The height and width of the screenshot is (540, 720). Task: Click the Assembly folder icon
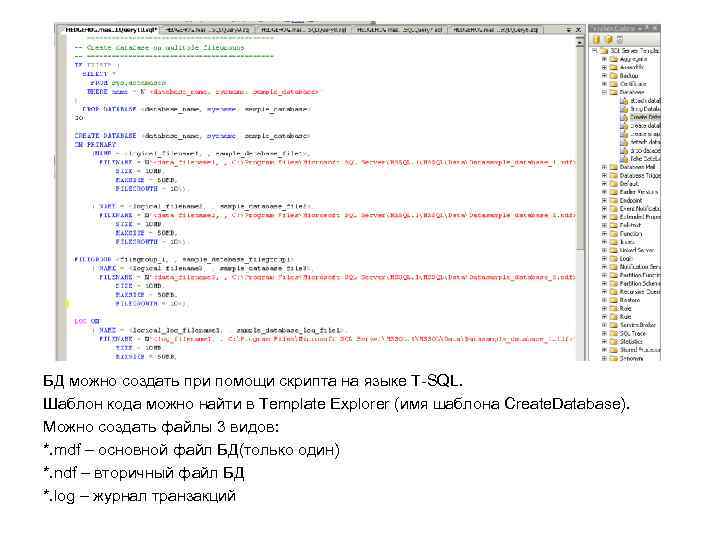[x=613, y=68]
